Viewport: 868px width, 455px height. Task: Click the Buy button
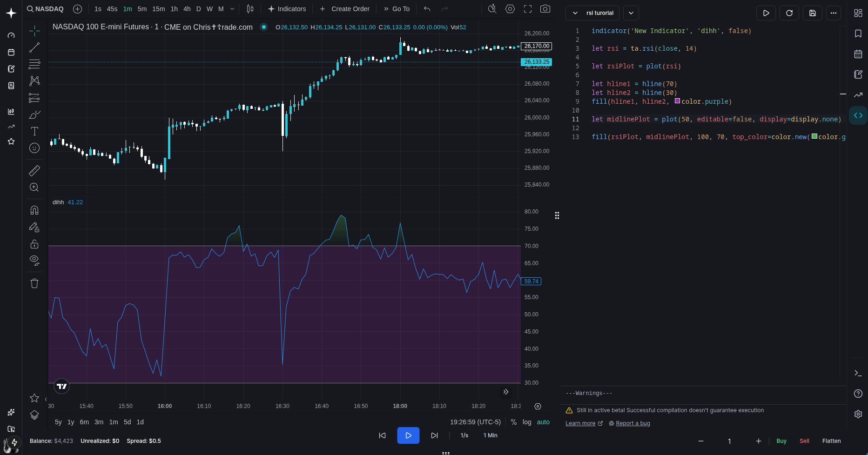tap(781, 441)
